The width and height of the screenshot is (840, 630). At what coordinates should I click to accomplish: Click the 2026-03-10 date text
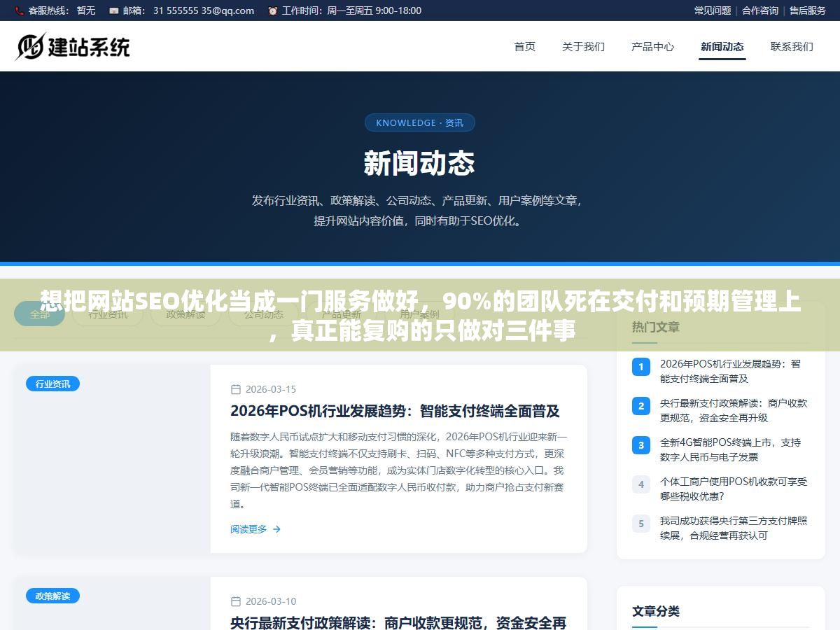(x=271, y=601)
